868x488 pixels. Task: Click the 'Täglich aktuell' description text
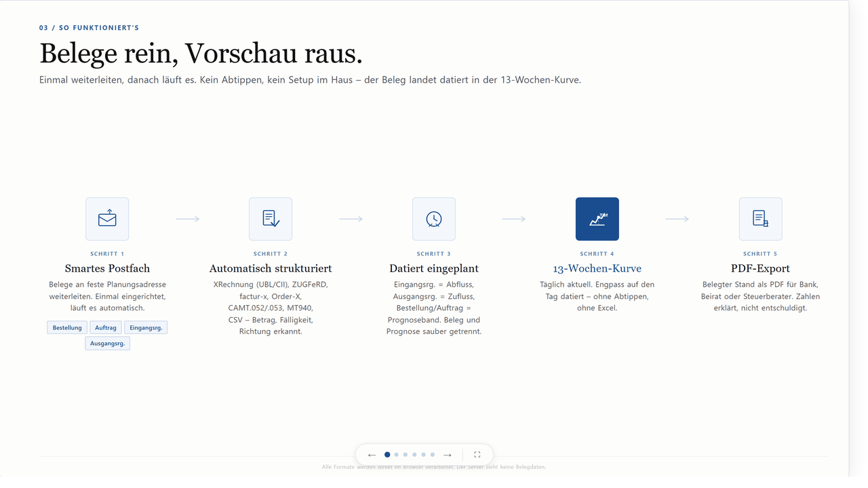tap(597, 296)
